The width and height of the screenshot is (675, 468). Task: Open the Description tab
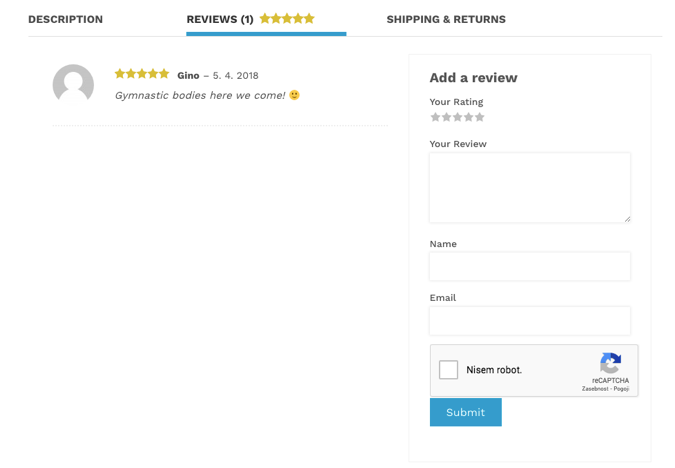(x=65, y=19)
